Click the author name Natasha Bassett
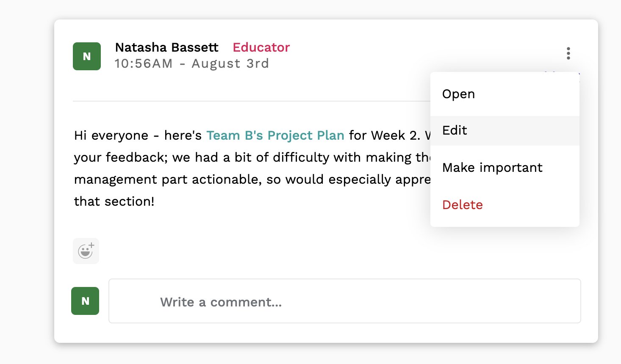621x364 pixels. click(167, 47)
